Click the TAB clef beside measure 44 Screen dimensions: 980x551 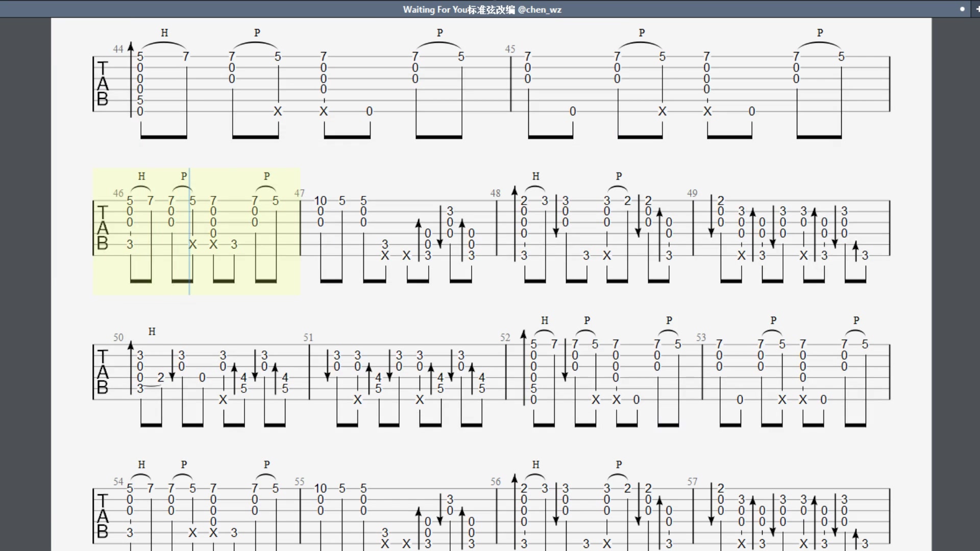[x=103, y=84]
